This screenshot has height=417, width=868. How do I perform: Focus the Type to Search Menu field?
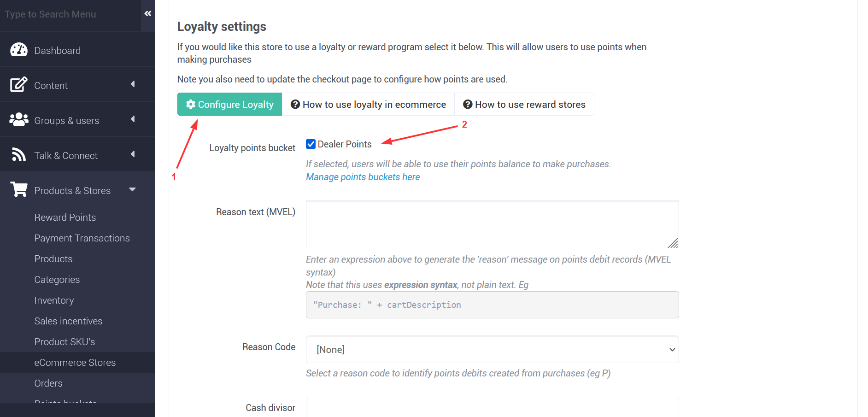coord(70,14)
